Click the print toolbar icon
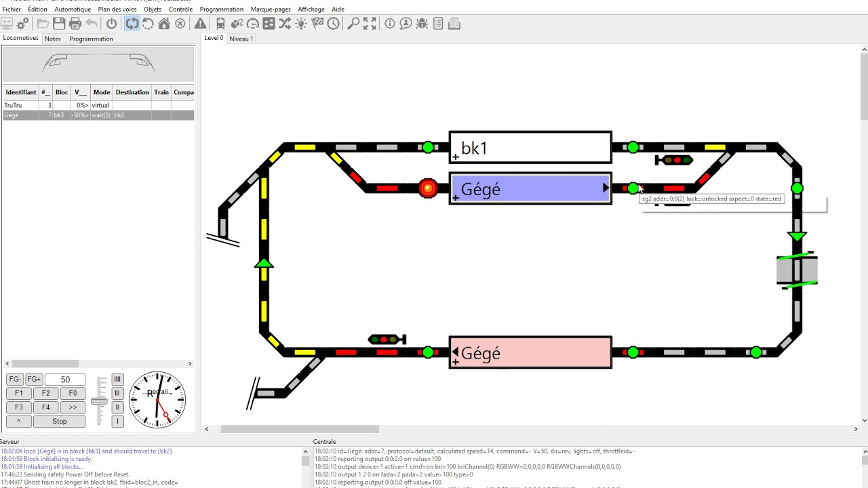 [75, 24]
